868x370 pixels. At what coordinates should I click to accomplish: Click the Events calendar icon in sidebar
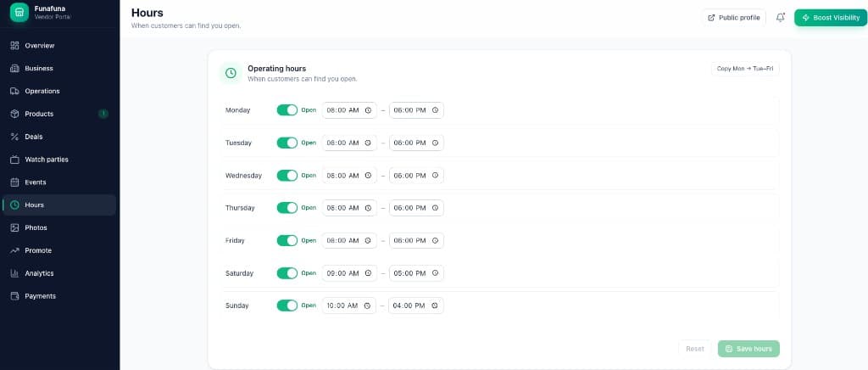pos(15,182)
